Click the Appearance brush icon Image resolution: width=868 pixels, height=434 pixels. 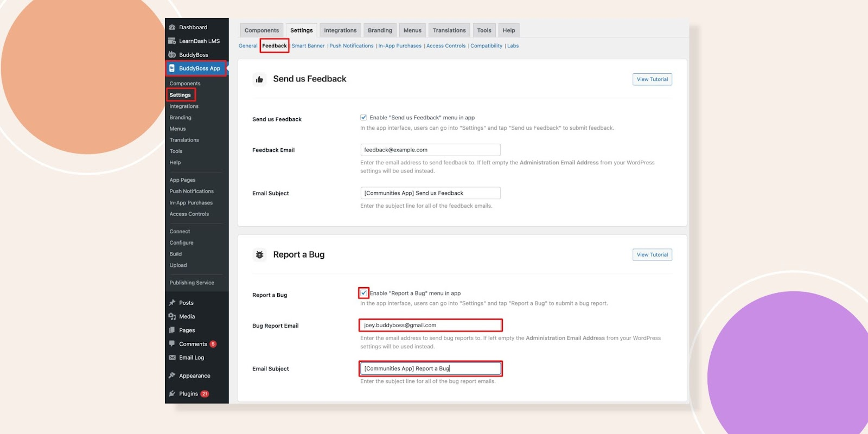pos(172,375)
